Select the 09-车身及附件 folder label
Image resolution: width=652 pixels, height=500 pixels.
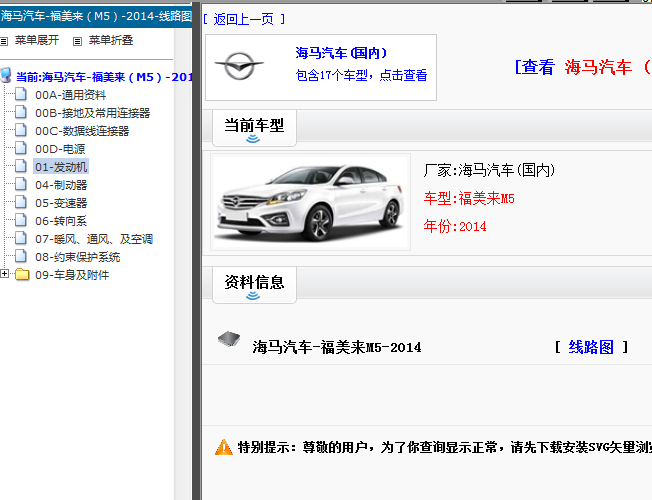pos(72,275)
